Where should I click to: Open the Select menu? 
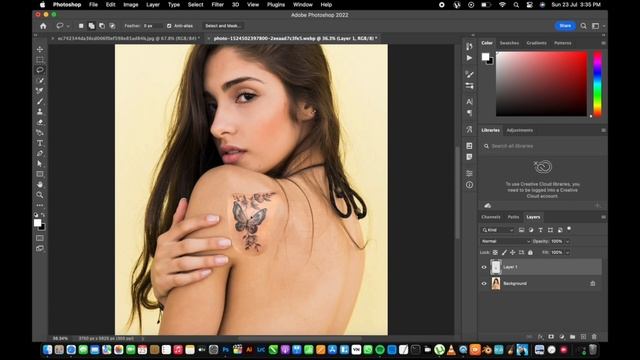coord(196,4)
